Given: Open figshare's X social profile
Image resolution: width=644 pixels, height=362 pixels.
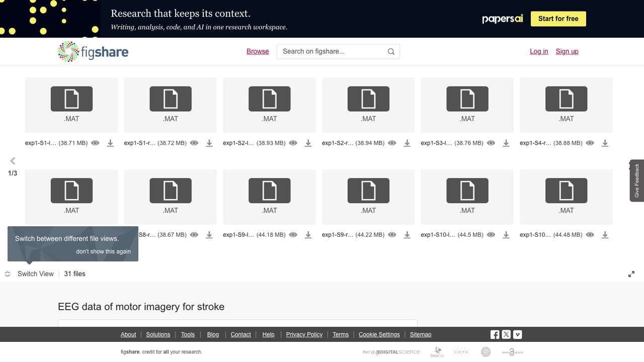Looking at the screenshot, I should pos(506,334).
